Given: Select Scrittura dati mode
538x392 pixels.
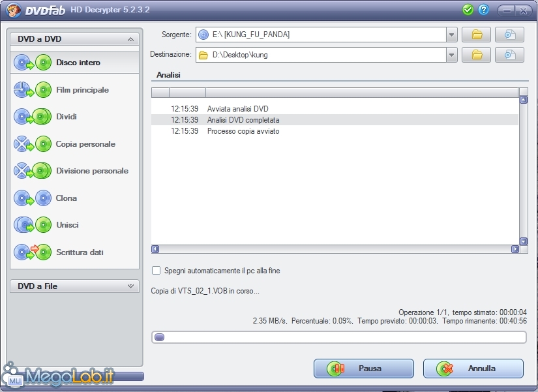Looking at the screenshot, I should tap(75, 252).
